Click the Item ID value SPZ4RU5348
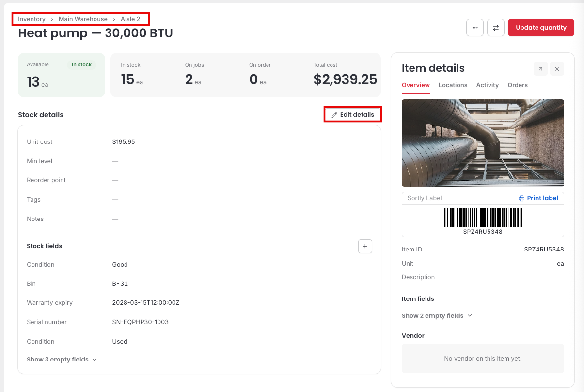The image size is (584, 392). (544, 250)
